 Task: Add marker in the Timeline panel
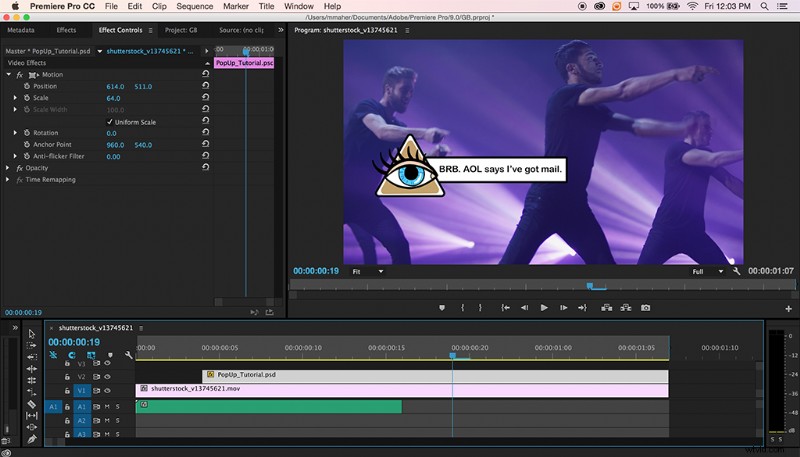pyautogui.click(x=110, y=354)
